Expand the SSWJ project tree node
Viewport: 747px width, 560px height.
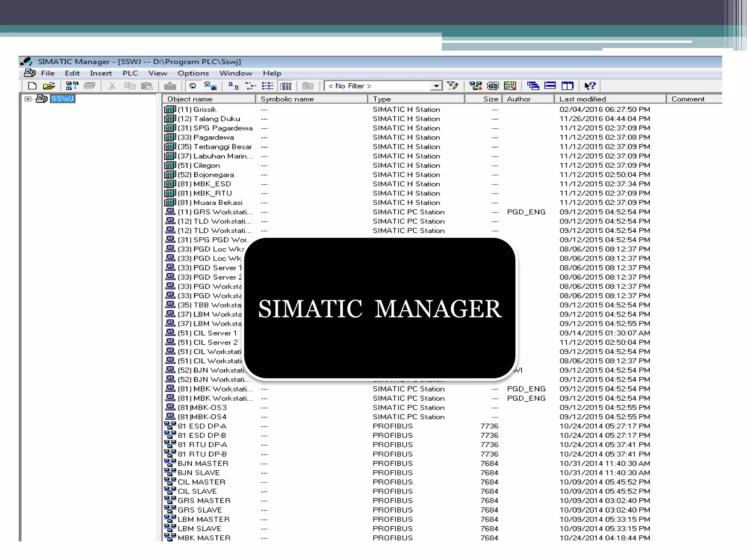click(x=28, y=99)
